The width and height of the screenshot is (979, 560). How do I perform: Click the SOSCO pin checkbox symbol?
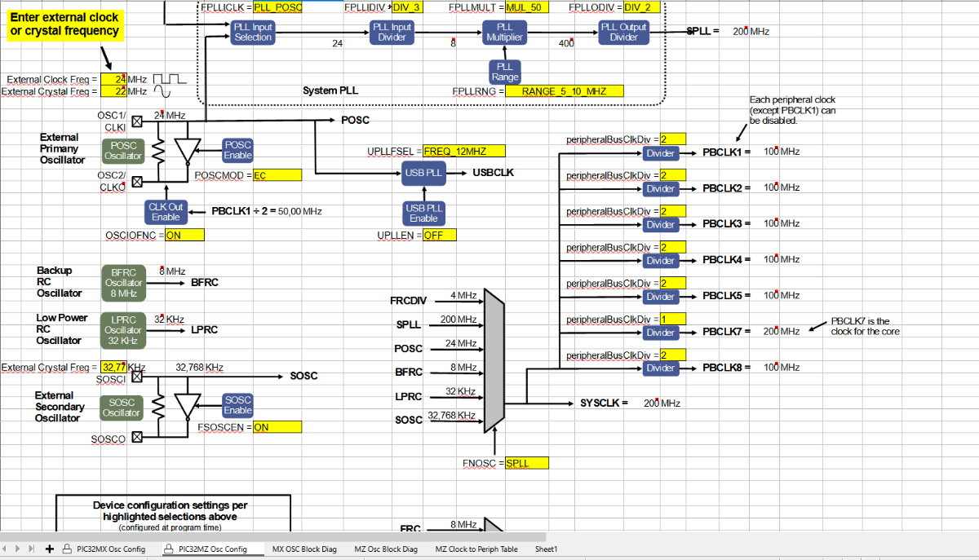[x=136, y=439]
